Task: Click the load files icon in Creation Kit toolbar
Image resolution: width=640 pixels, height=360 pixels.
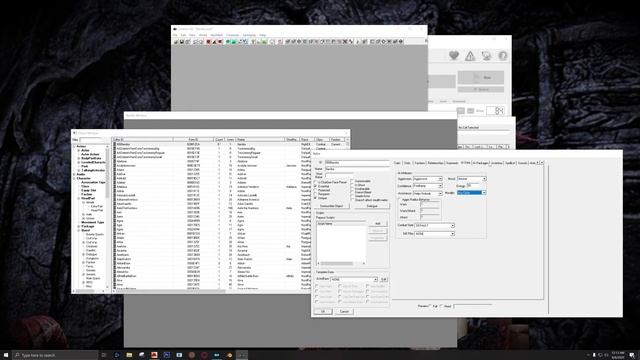Action: [x=176, y=42]
